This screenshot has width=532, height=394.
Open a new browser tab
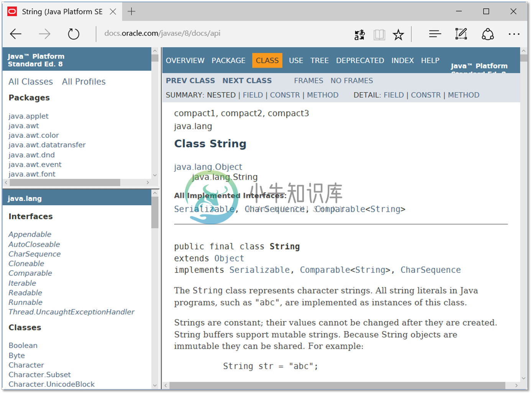point(131,12)
